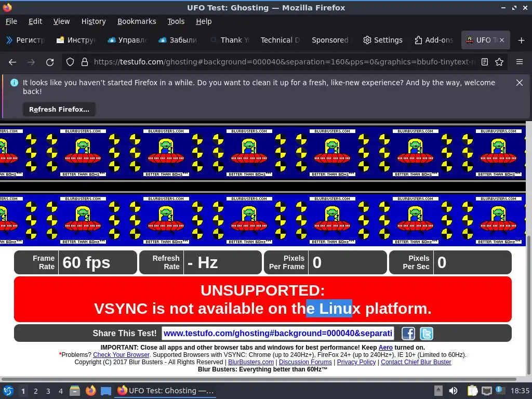Viewport: 532px width, 399px height.
Task: Bookmark this page with star icon
Action: pyautogui.click(x=499, y=62)
